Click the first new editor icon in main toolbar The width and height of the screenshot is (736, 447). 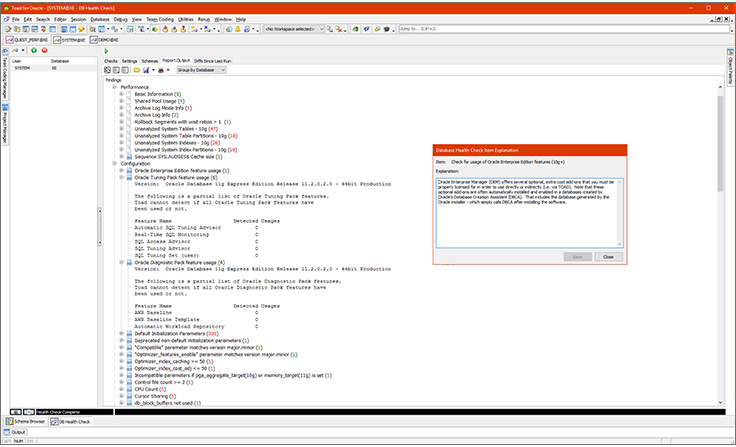[x=8, y=29]
